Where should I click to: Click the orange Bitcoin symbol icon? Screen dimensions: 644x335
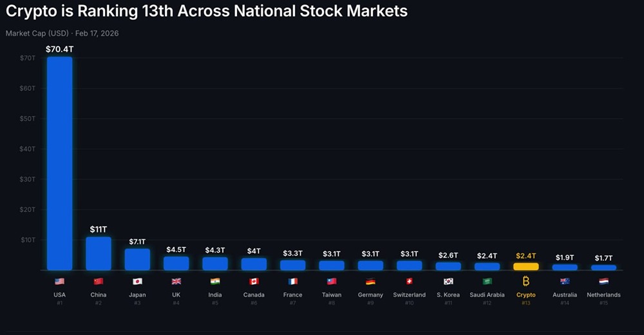tap(526, 282)
